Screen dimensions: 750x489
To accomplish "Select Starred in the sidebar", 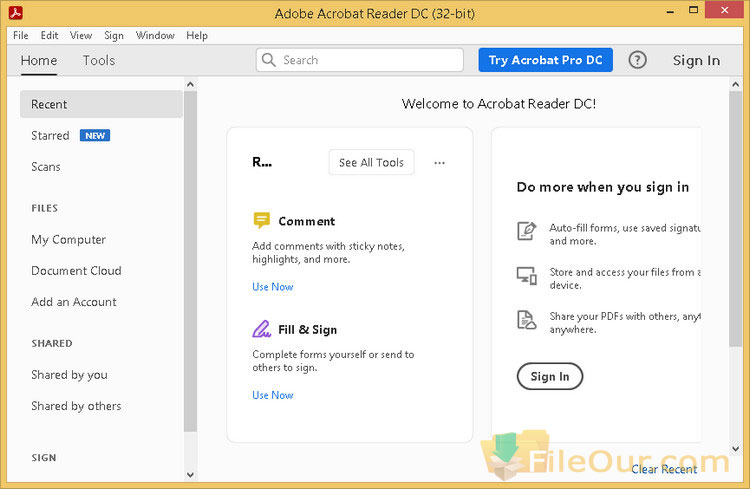I will pyautogui.click(x=50, y=135).
